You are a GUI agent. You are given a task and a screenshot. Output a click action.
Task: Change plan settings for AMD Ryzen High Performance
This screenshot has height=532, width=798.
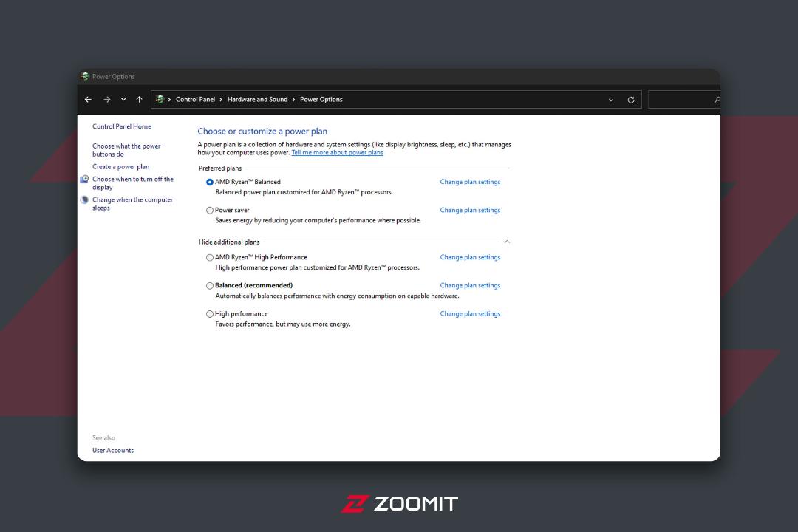pos(470,258)
